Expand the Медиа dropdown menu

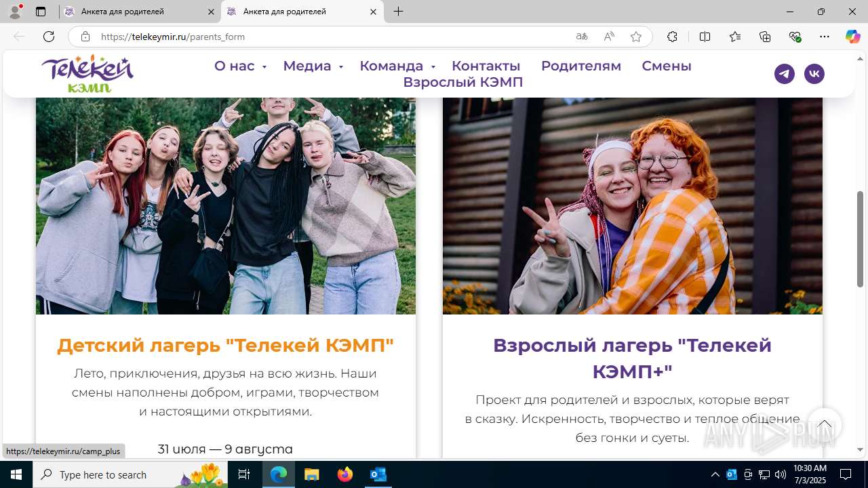tap(313, 66)
